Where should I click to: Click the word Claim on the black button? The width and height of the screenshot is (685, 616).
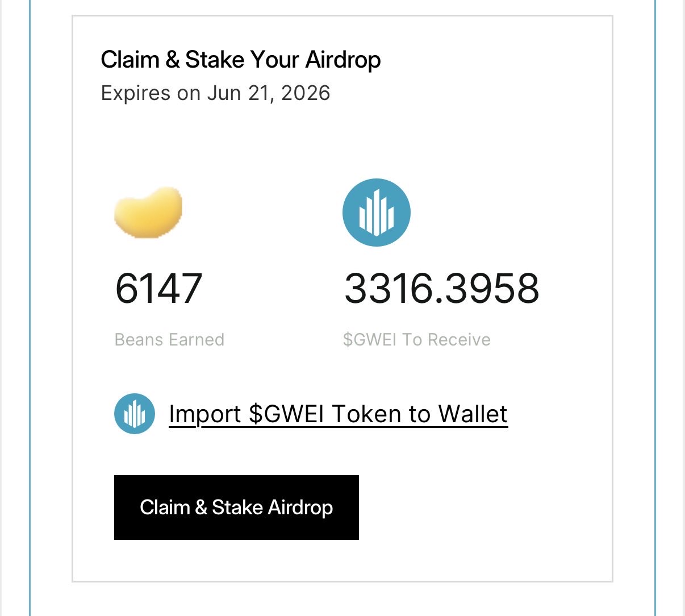point(165,507)
